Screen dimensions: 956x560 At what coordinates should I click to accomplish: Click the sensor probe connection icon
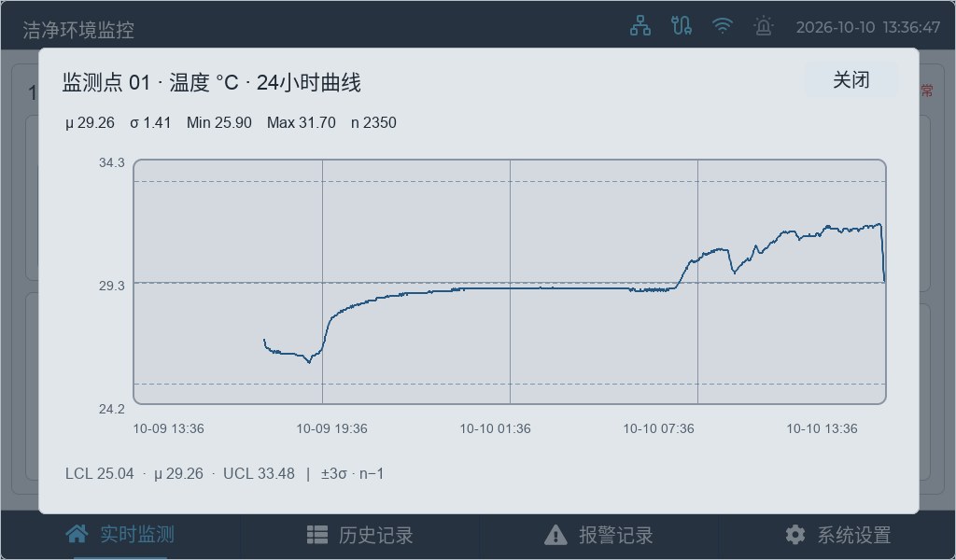[681, 25]
